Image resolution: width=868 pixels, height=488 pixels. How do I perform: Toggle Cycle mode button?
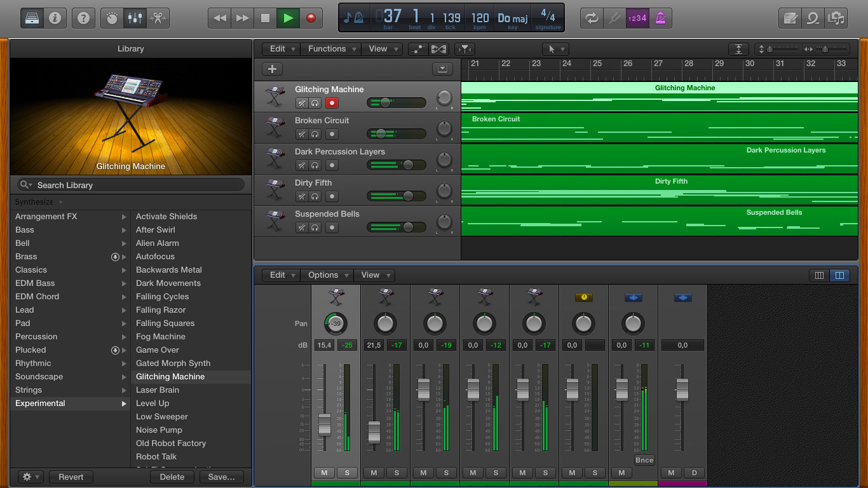592,18
